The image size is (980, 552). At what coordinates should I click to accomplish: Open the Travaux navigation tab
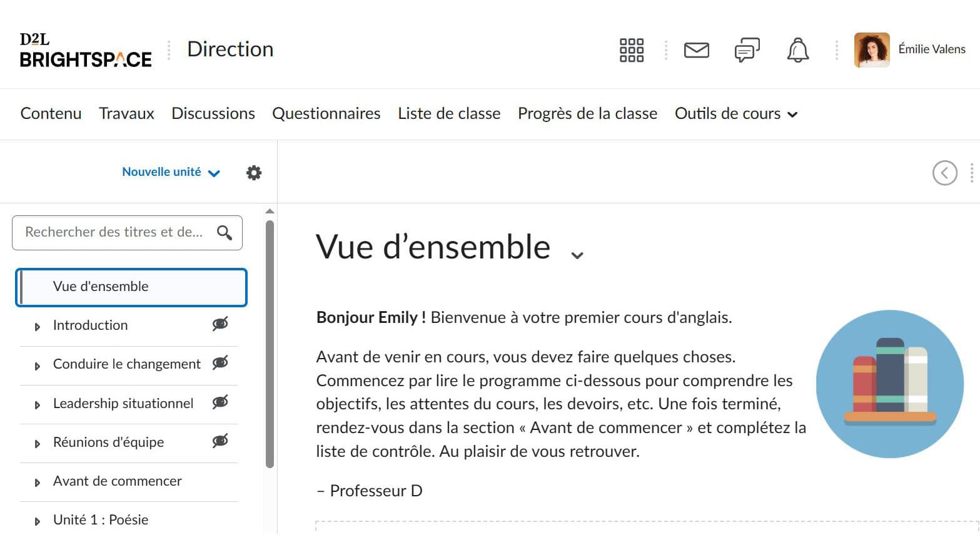pos(126,114)
